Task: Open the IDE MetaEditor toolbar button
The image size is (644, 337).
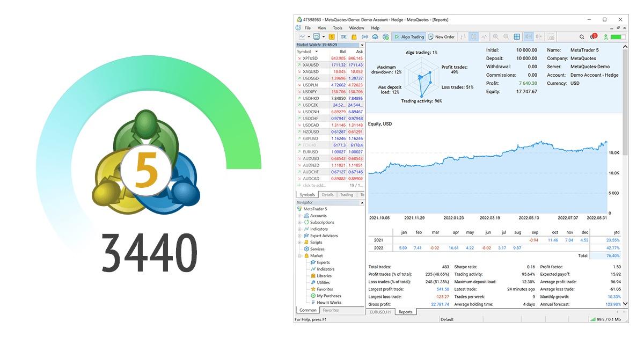Action: tap(343, 37)
